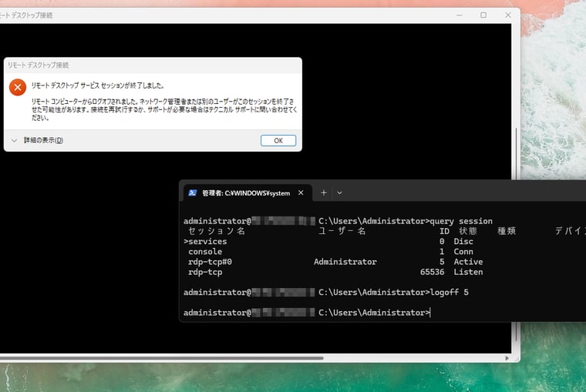This screenshot has width=586, height=392.
Task: Click the 'logoff 5' command text
Action: tap(450, 293)
